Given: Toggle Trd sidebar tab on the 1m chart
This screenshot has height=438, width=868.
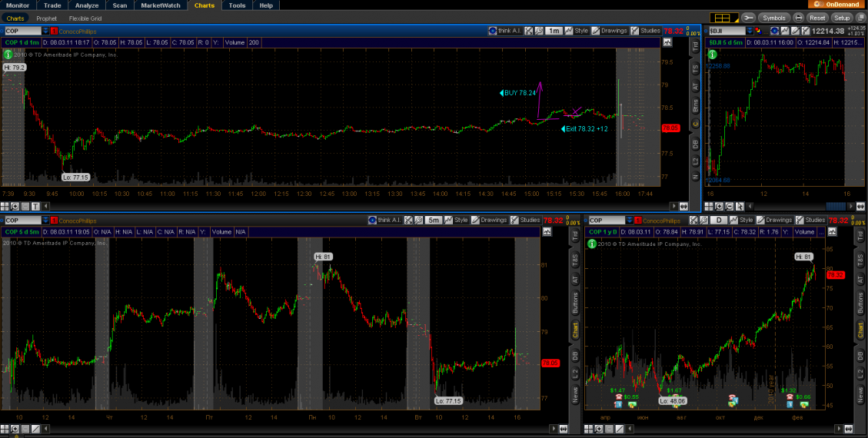Looking at the screenshot, I should 695,46.
